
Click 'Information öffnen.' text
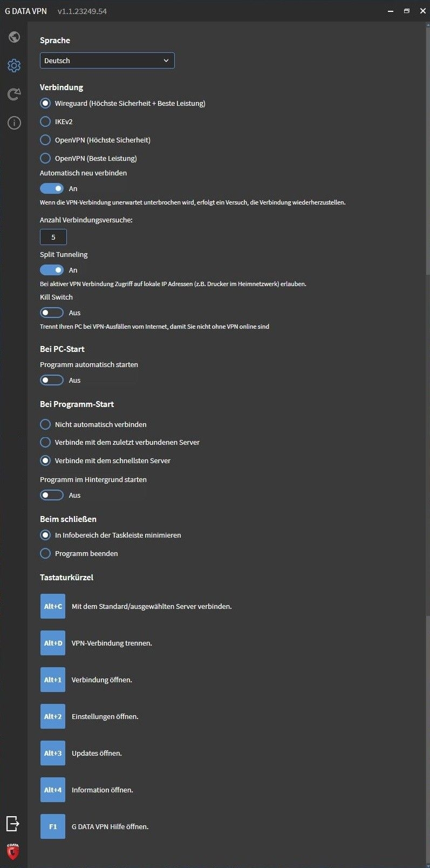point(103,790)
